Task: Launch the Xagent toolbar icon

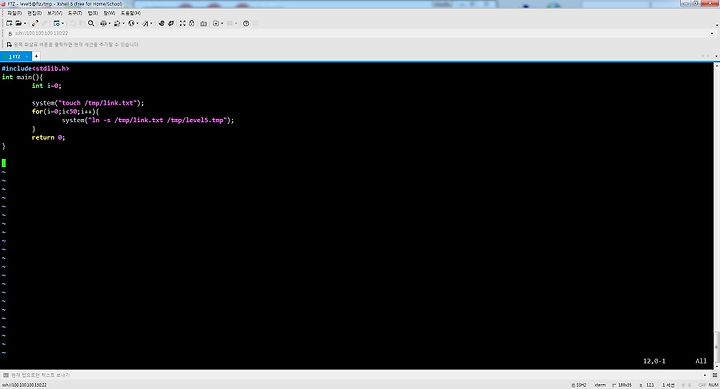Action: (x=171, y=23)
